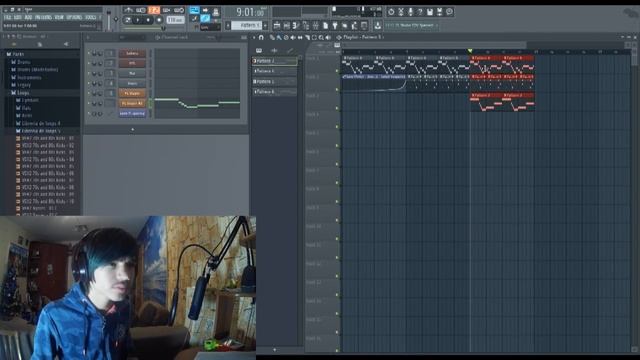Image resolution: width=640 pixels, height=360 pixels.
Task: Toggle the playlist snap magnet
Action: pyautogui.click(x=261, y=38)
